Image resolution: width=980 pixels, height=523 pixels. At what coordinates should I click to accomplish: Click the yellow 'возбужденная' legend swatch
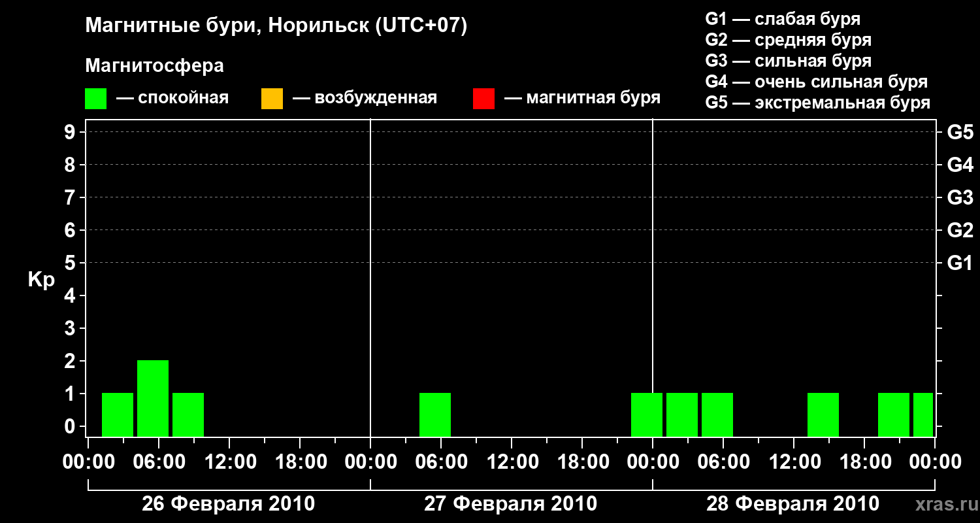click(x=272, y=99)
